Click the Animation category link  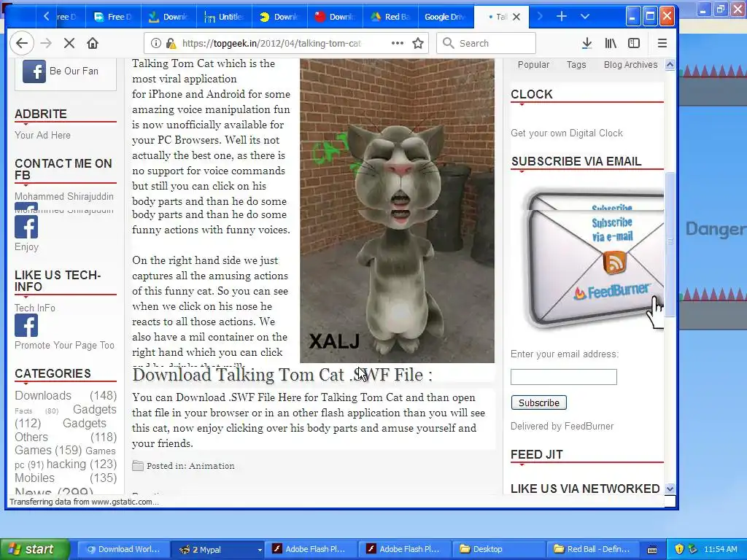(212, 466)
